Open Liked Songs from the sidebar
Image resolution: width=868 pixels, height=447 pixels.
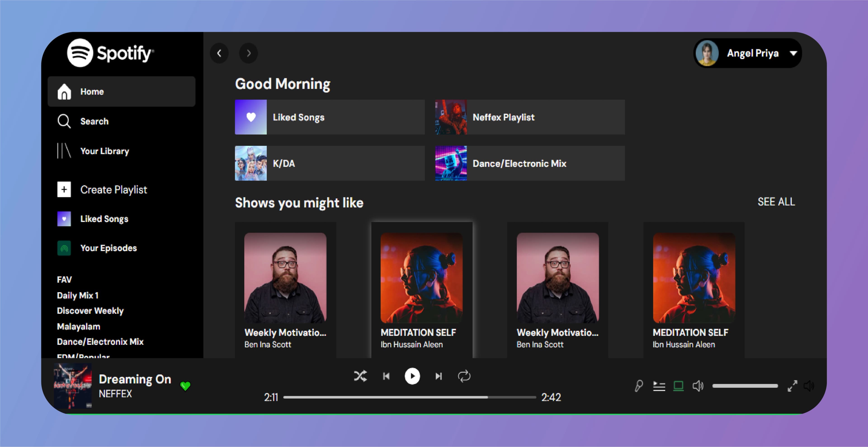click(104, 219)
